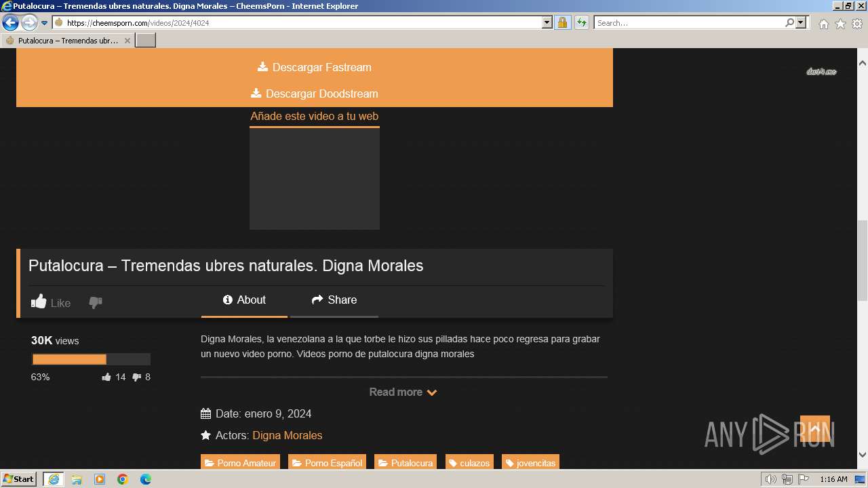This screenshot has height=488, width=868.
Task: Open the recent pages dropdown arrow
Action: click(x=45, y=23)
